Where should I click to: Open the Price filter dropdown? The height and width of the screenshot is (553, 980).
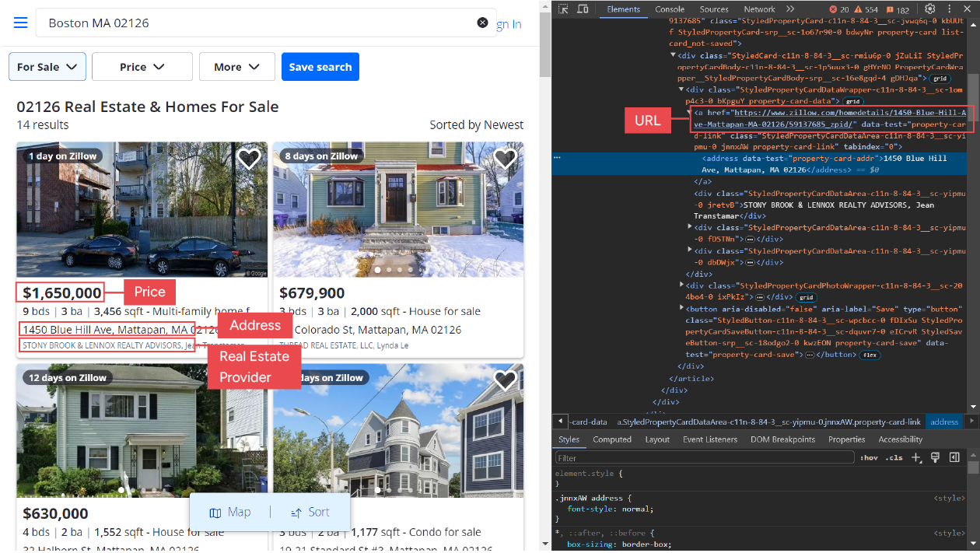142,67
